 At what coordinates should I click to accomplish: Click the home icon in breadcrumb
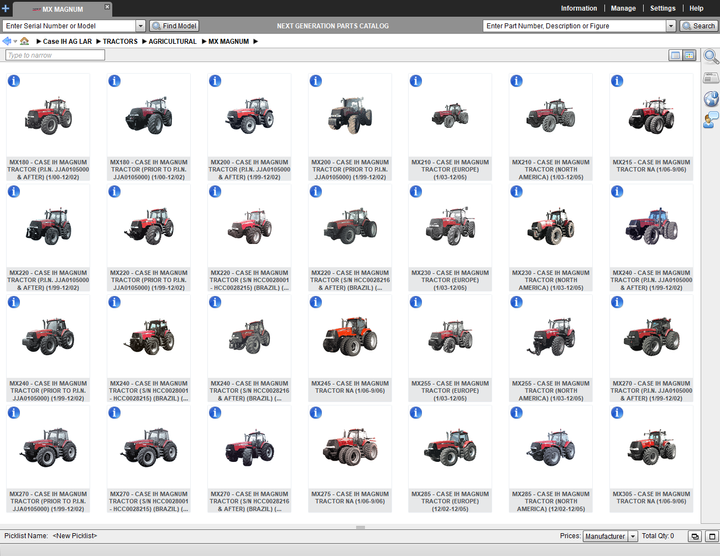tap(24, 41)
